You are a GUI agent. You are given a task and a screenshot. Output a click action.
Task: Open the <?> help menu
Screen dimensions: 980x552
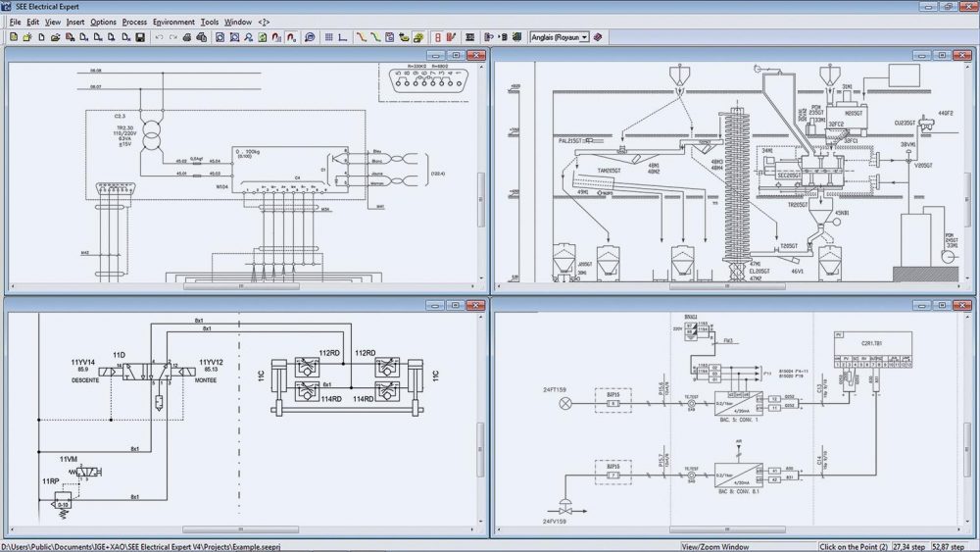264,22
